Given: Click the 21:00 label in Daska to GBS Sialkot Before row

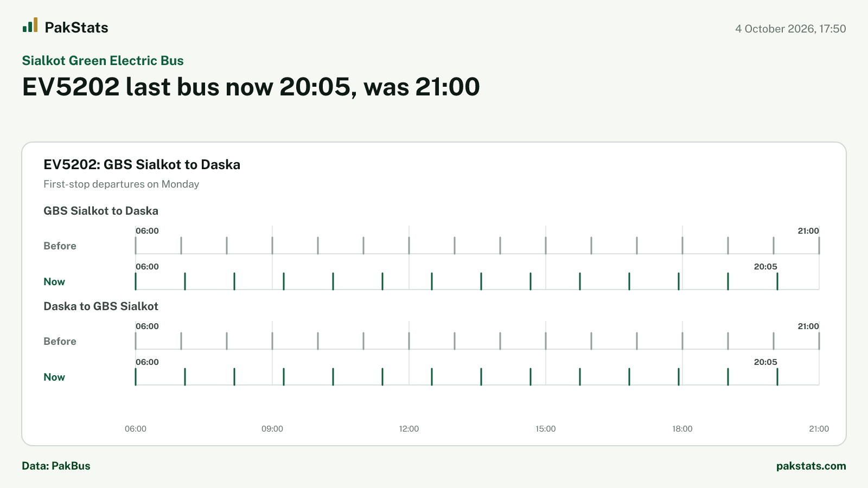Looking at the screenshot, I should [808, 326].
